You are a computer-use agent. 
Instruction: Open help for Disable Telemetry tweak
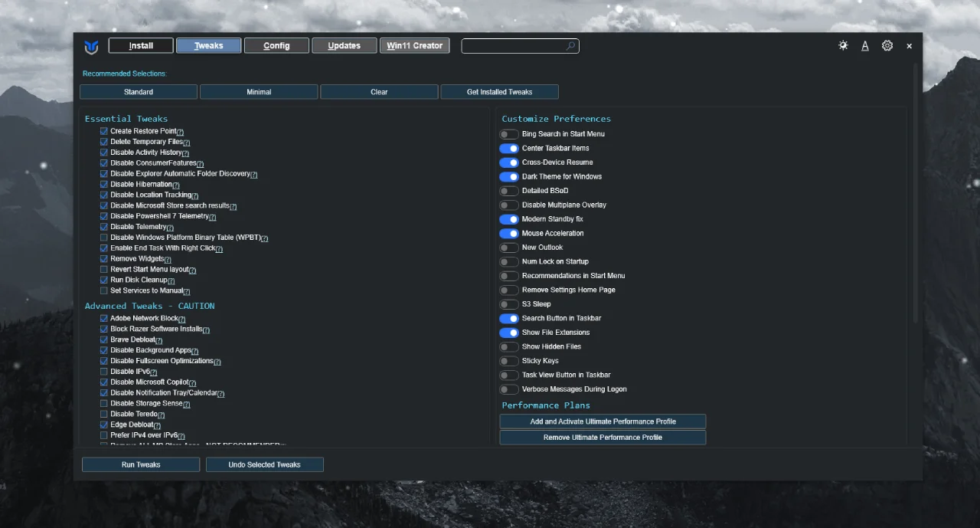pos(171,227)
